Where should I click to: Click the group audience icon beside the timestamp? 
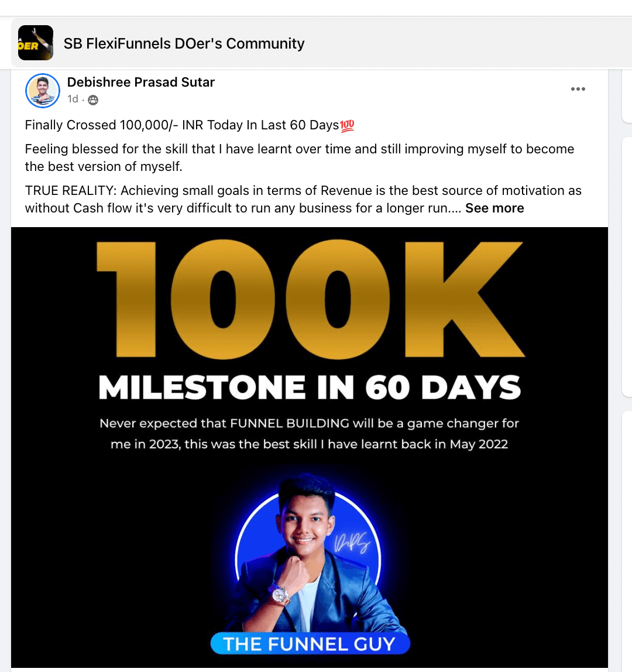tap(92, 100)
